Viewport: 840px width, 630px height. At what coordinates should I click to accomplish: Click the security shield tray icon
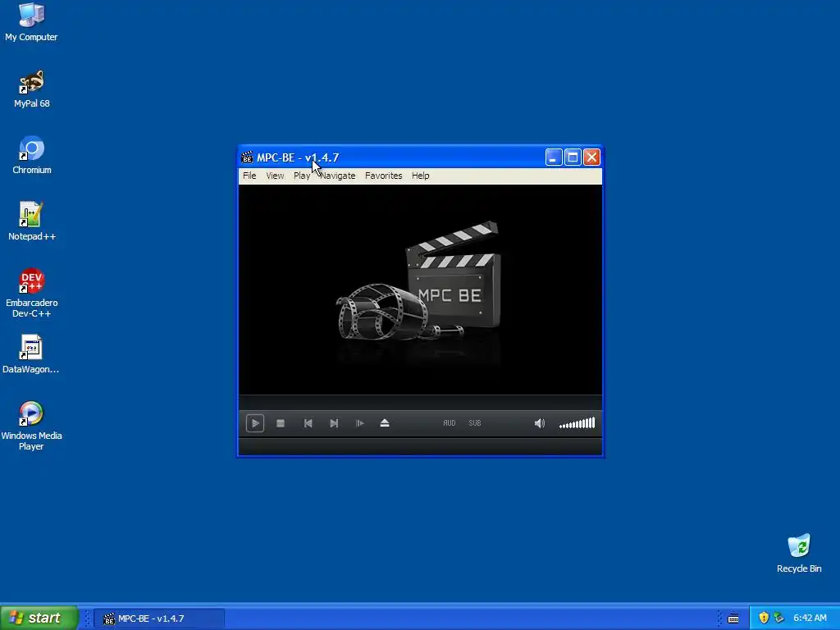click(764, 619)
